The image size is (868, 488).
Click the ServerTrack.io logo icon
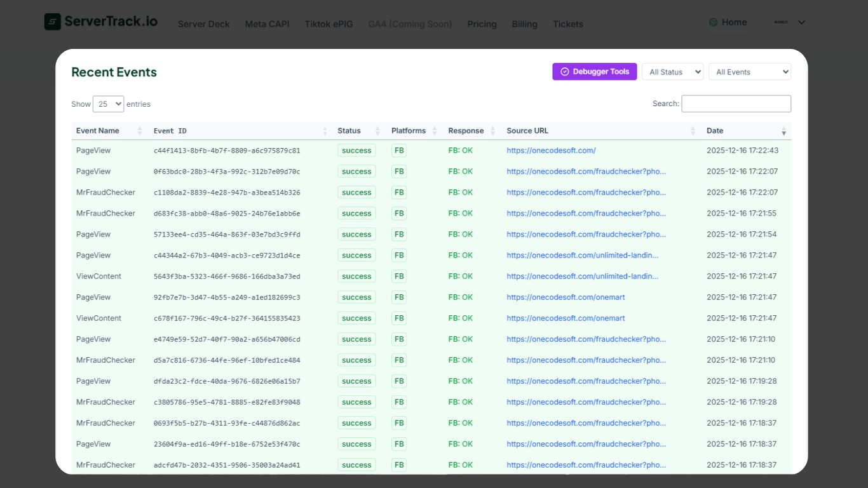coord(52,21)
